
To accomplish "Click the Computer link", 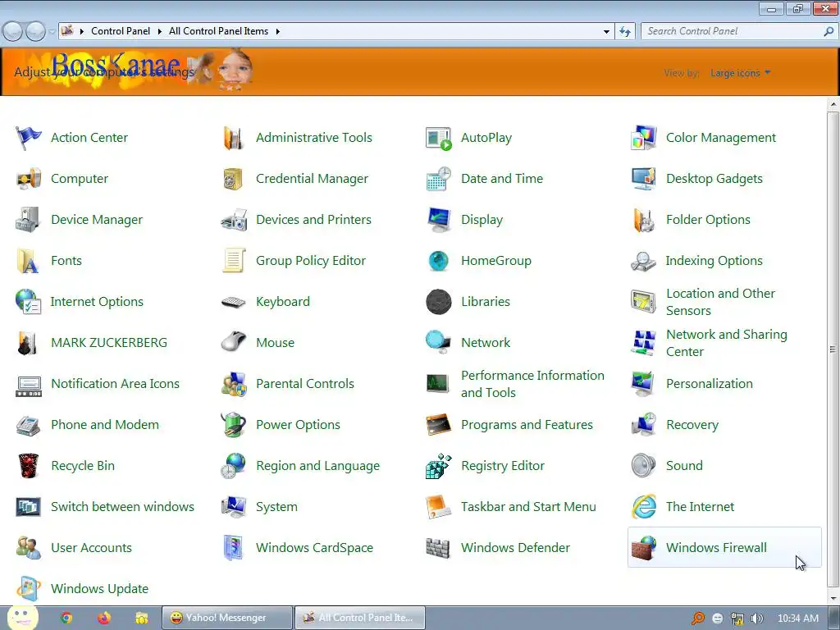I will pos(80,179).
